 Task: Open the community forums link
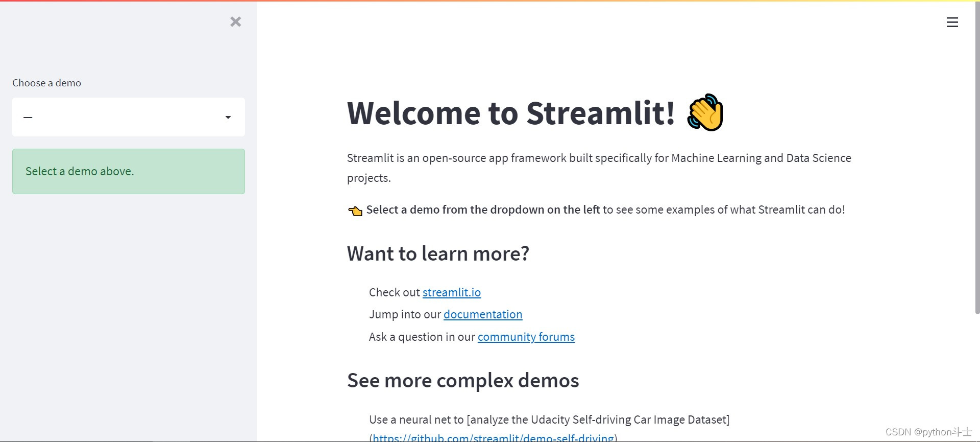tap(526, 337)
